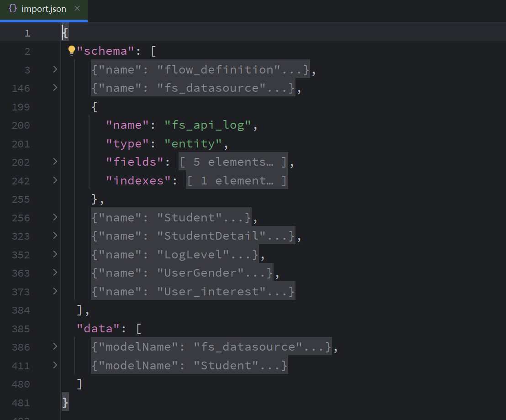
Task: Click folded text {"name": "UserGender"...}
Action: 182,273
